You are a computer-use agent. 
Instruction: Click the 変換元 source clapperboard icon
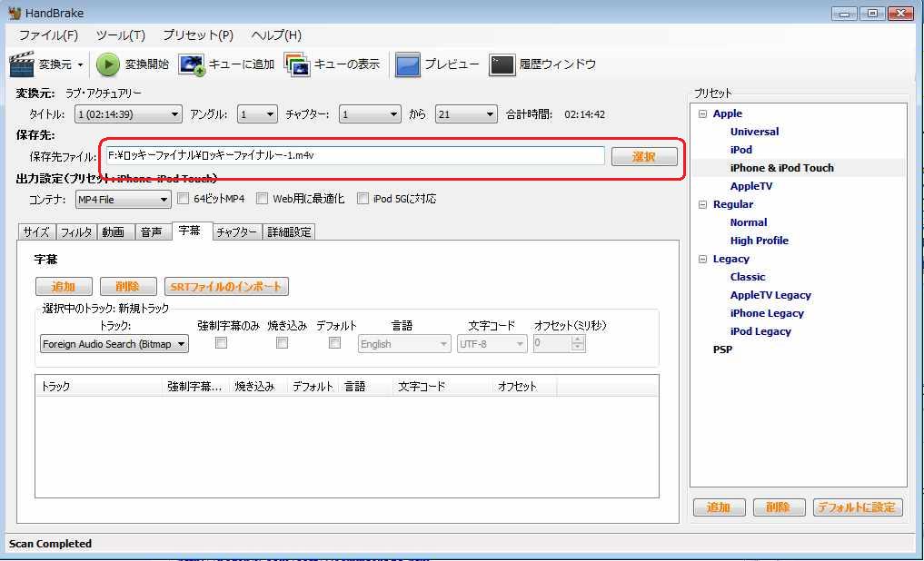coord(22,64)
